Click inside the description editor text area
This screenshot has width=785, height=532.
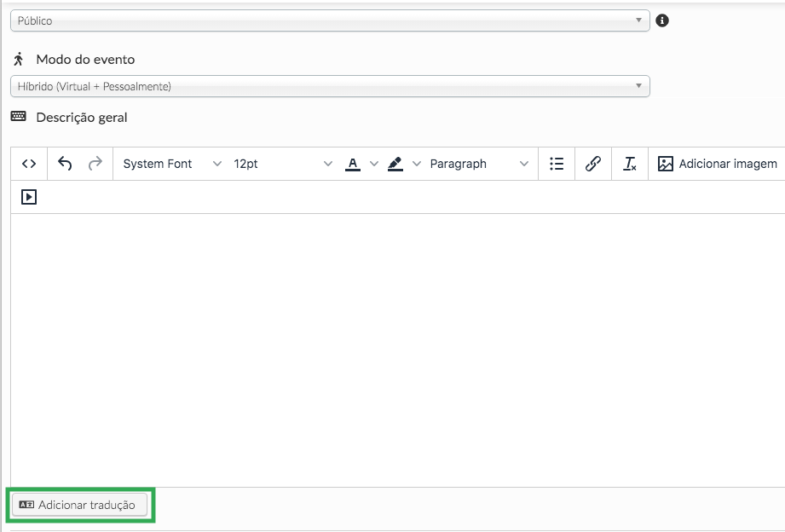point(398,350)
